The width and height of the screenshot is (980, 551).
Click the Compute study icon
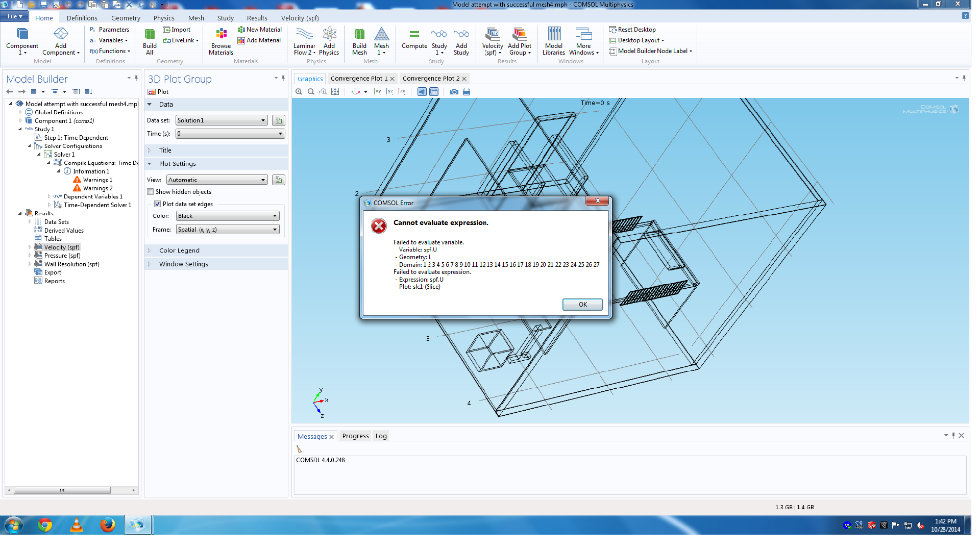coord(414,39)
